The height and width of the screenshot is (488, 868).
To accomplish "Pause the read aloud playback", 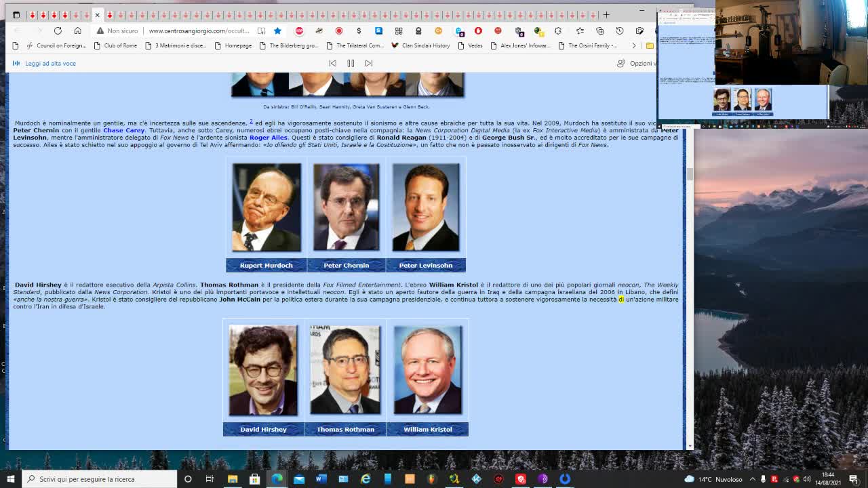I will click(351, 63).
